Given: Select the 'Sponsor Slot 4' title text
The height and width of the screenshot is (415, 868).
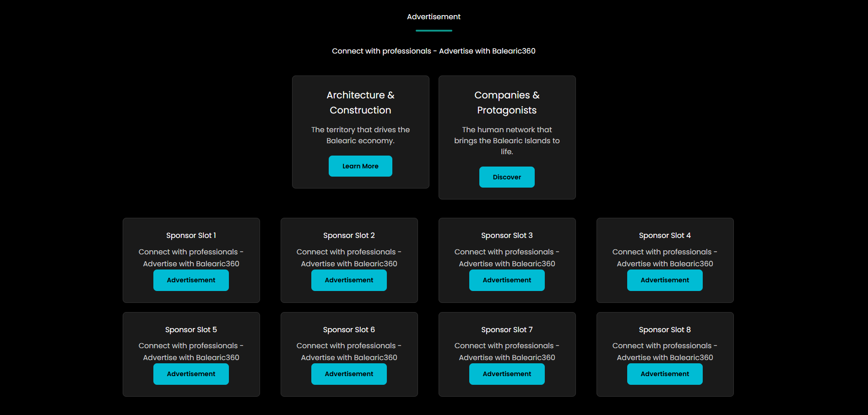Looking at the screenshot, I should click(x=665, y=236).
